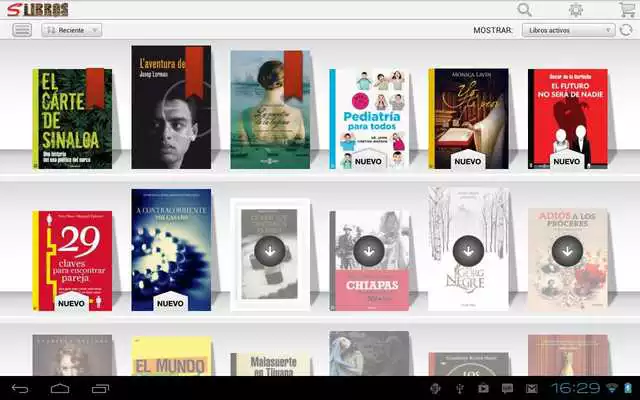The height and width of the screenshot is (400, 640).
Task: Open the Reciente sort dropdown
Action: (71, 30)
